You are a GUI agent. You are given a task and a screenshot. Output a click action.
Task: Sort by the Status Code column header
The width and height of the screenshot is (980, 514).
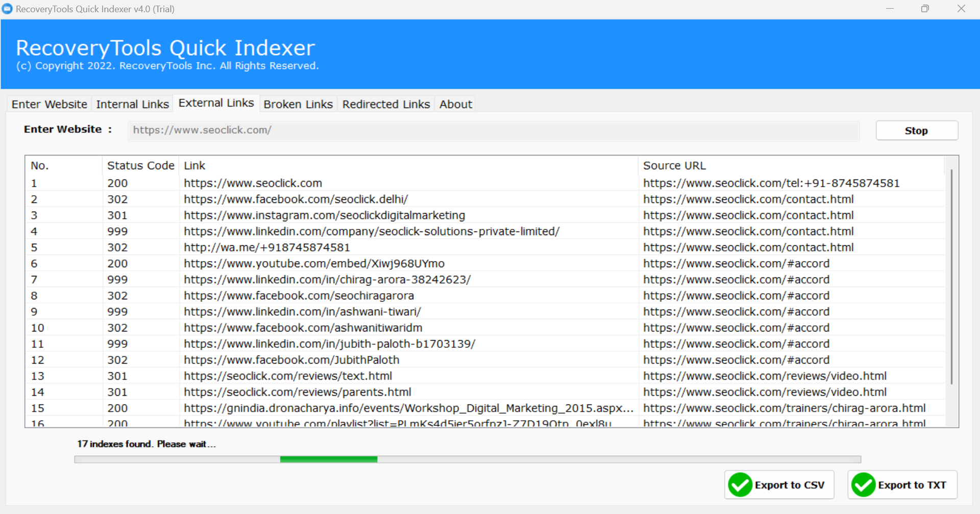point(140,166)
